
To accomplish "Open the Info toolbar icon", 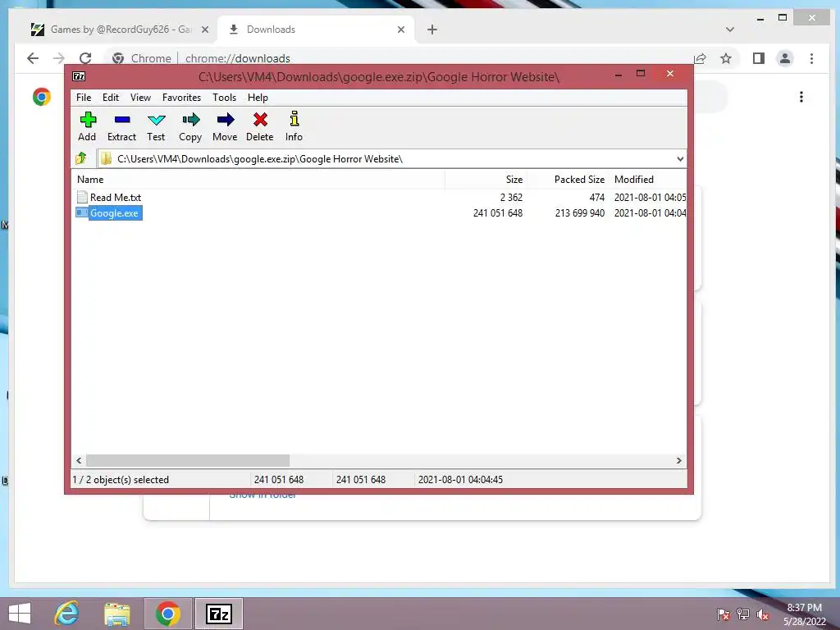I will pos(294,118).
